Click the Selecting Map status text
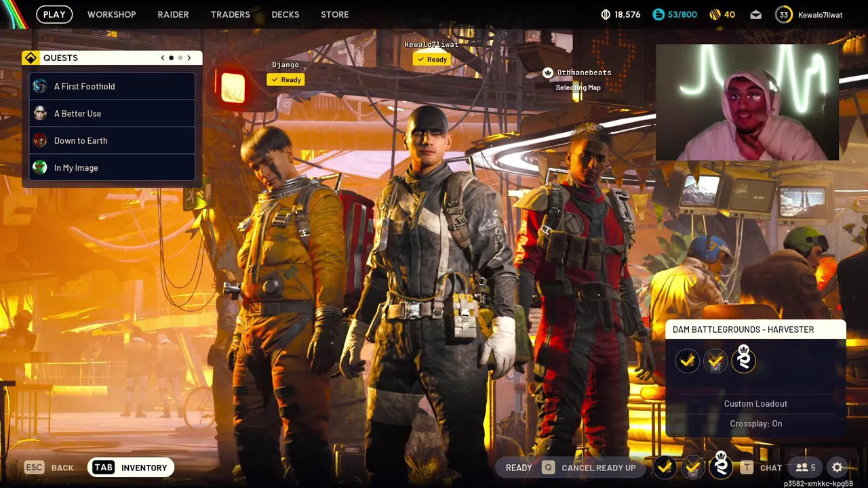868x488 pixels. (x=578, y=87)
